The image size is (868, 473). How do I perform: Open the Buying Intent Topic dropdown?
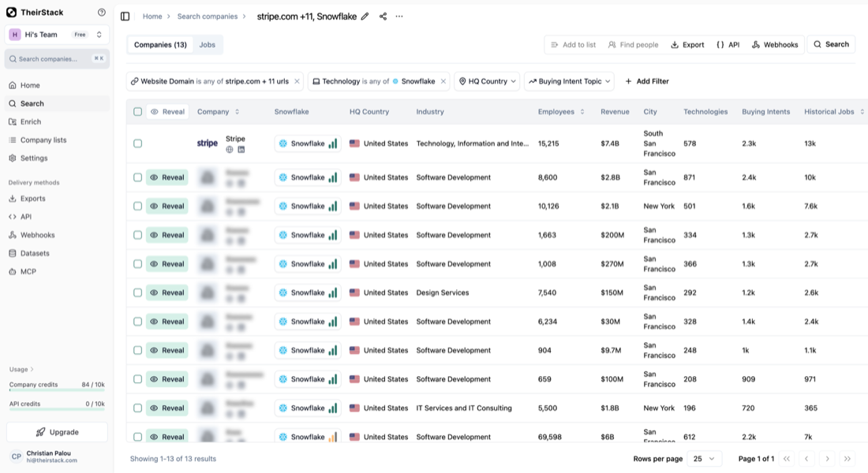[x=569, y=81]
